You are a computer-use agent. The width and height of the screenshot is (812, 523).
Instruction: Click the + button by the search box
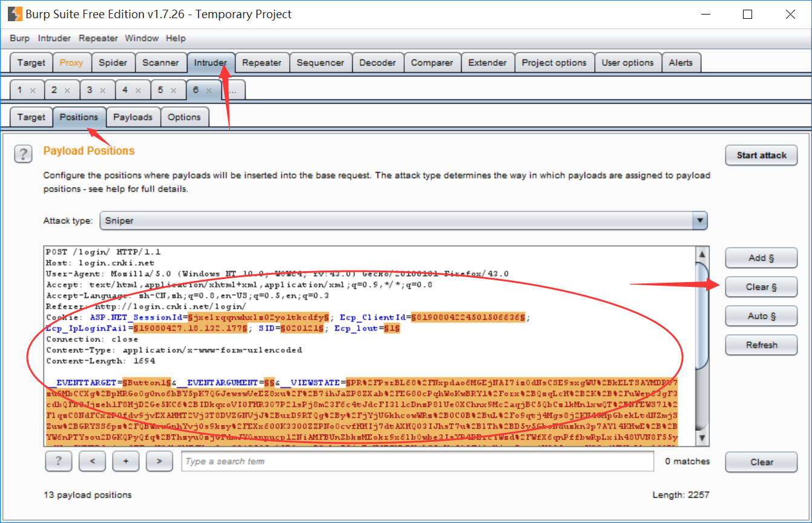(x=126, y=461)
